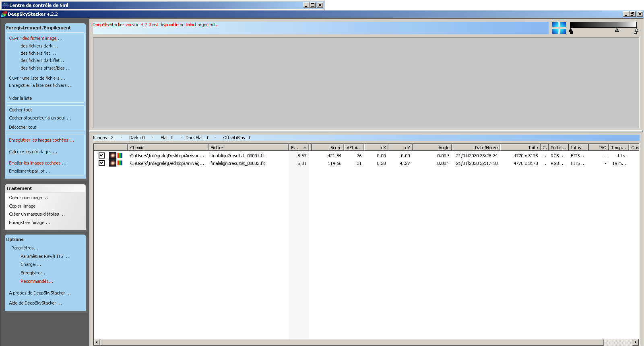Uncheck the finalalign2resultat_00002.fit row checkbox
This screenshot has height=346, width=644.
[x=102, y=163]
